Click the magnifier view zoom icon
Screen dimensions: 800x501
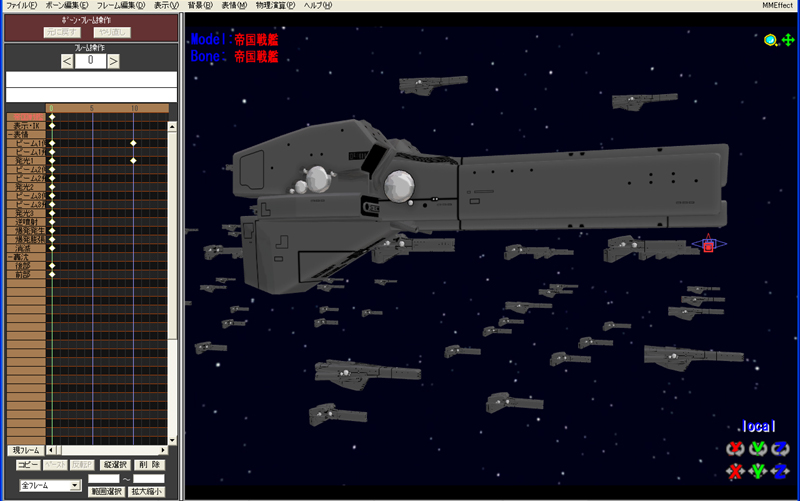point(770,40)
